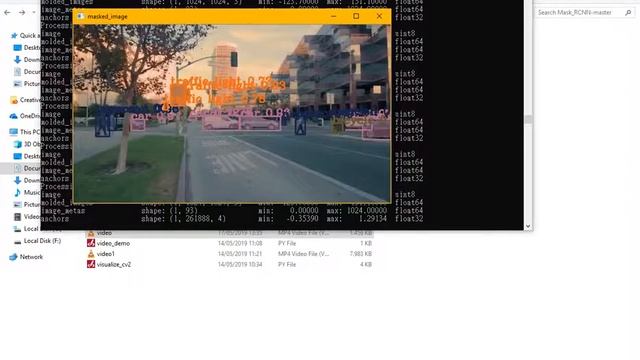The image size is (640, 360).
Task: Click the console vertical scrollbar thumb
Action: [x=529, y=119]
